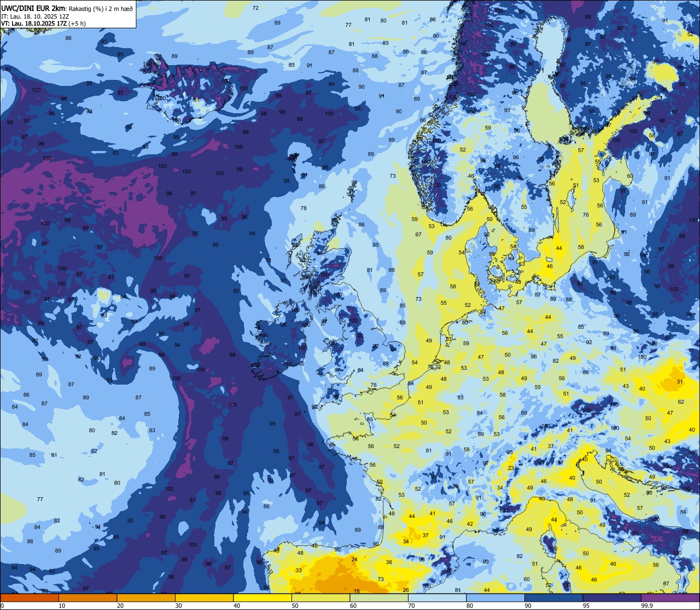
Task: Click the 40–50 % bright yellow legend swatch
Action: click(x=262, y=597)
